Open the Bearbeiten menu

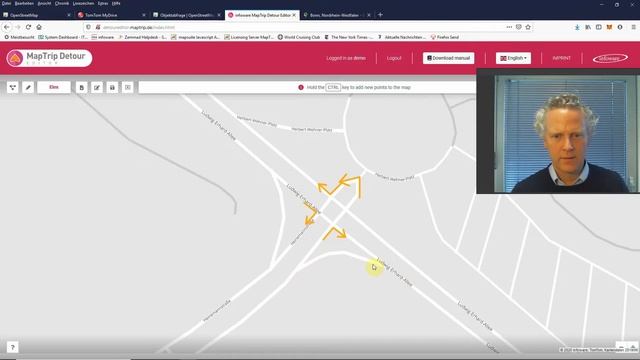(24, 3)
